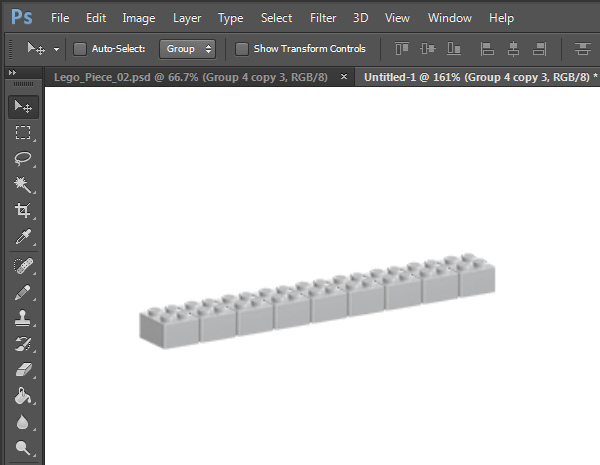Select the Lasso tool
The width and height of the screenshot is (600, 465).
coord(23,158)
